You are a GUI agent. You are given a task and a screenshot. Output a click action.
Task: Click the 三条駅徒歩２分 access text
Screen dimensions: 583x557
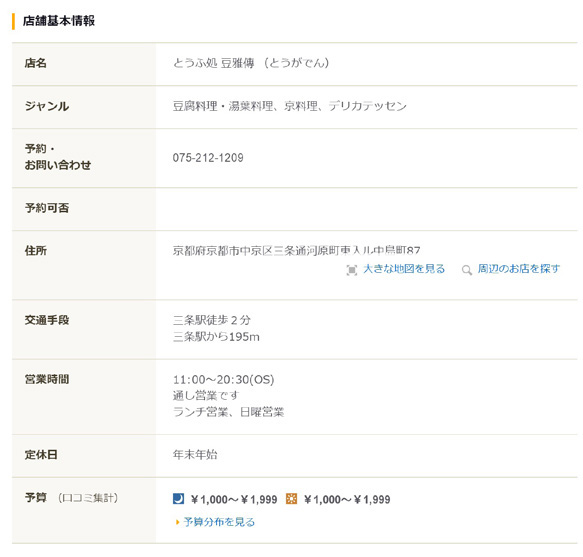[x=212, y=320]
